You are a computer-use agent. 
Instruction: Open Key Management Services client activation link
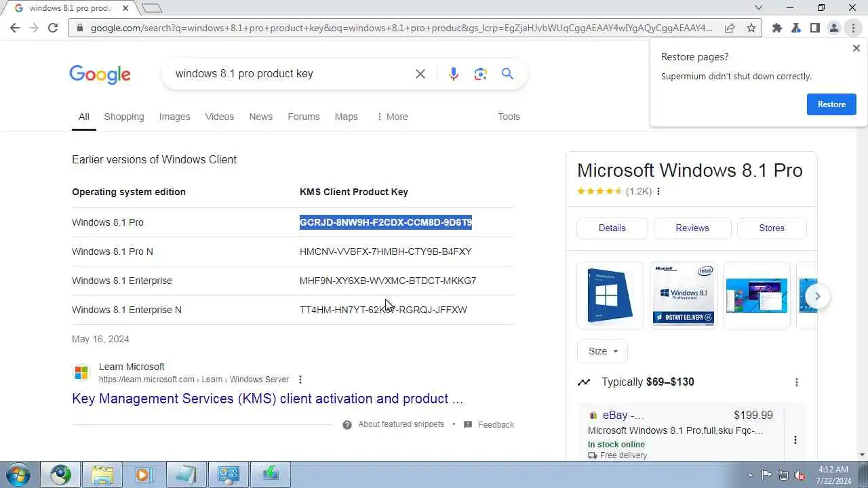coord(267,399)
